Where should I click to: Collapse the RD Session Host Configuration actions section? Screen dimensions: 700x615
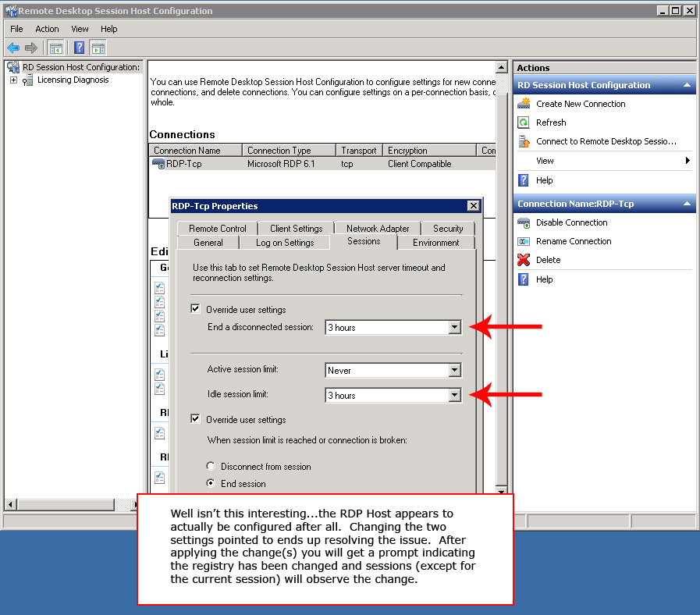point(687,85)
